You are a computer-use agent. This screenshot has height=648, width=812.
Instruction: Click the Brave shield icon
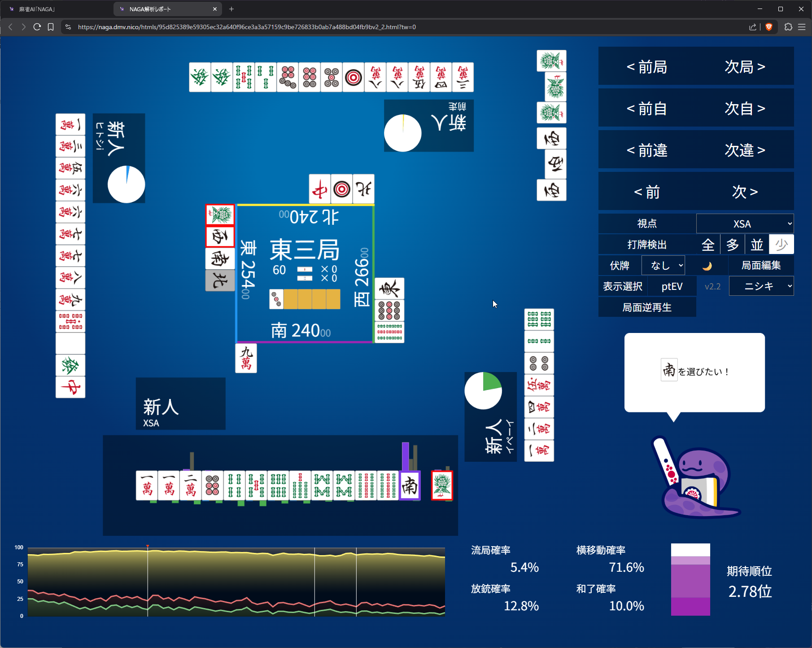(769, 27)
